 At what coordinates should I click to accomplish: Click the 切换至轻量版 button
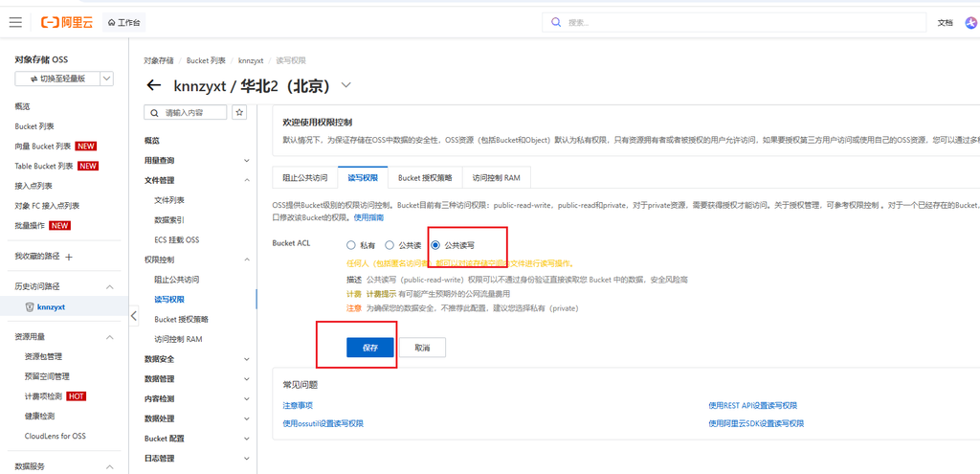[x=57, y=79]
